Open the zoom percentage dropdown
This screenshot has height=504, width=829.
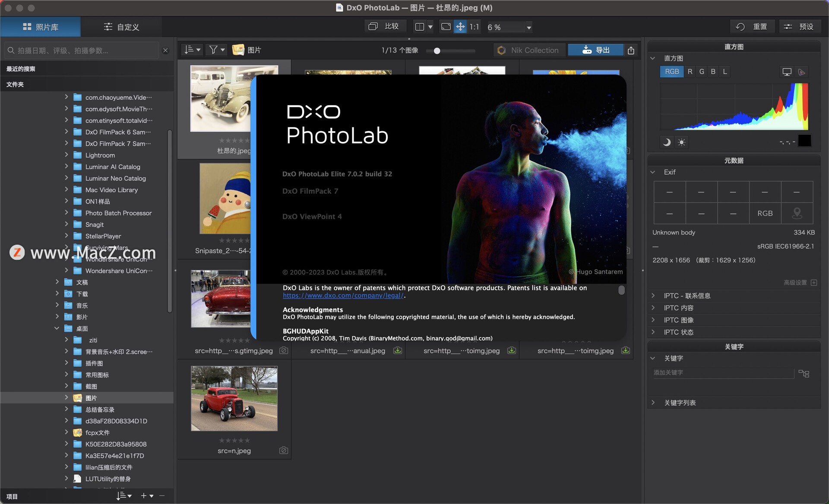click(528, 27)
